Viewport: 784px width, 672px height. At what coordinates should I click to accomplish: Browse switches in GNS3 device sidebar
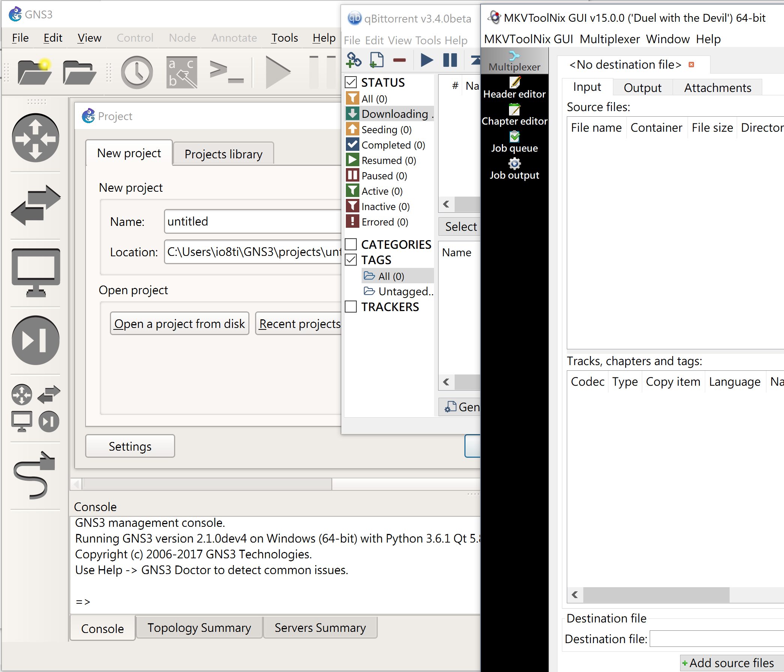pos(35,205)
